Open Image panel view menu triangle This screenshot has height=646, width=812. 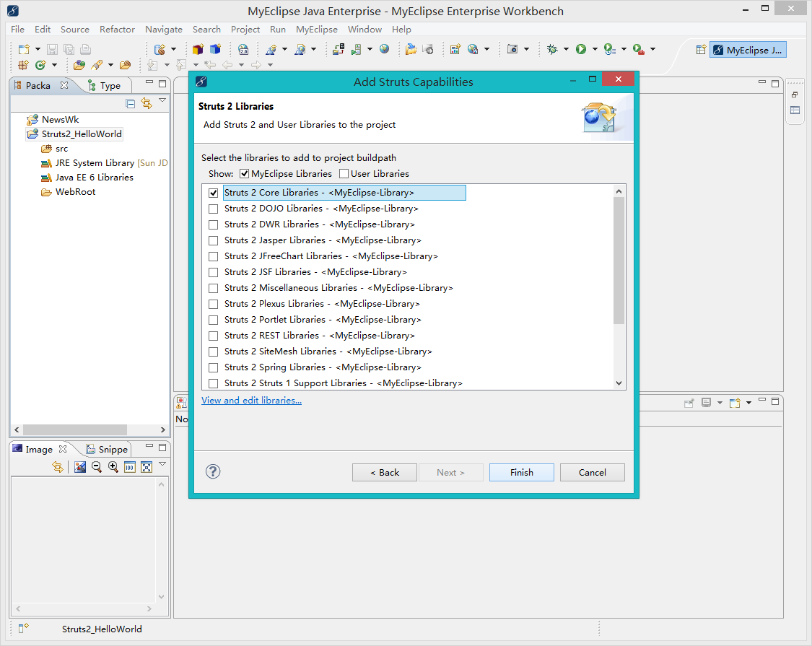coord(162,463)
